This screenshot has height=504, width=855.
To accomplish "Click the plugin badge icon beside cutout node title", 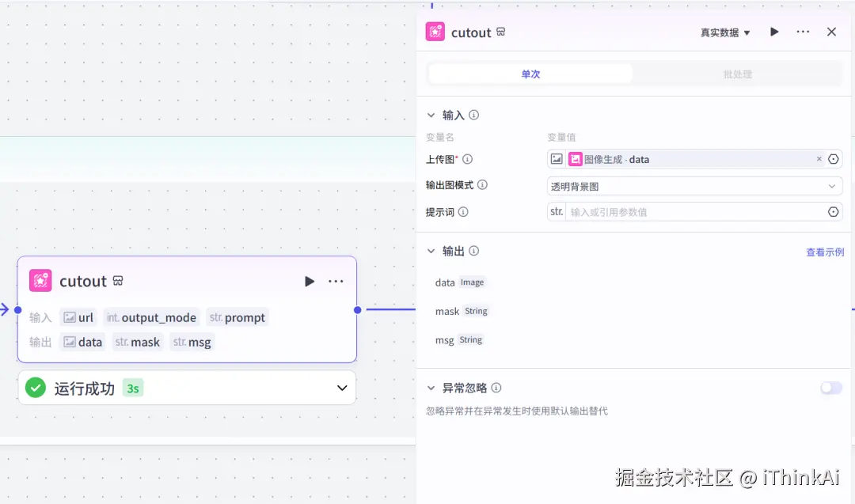I will point(118,281).
